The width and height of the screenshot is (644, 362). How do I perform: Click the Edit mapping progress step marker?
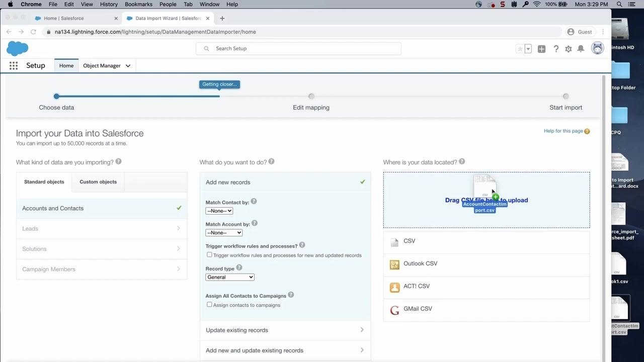coord(311,96)
